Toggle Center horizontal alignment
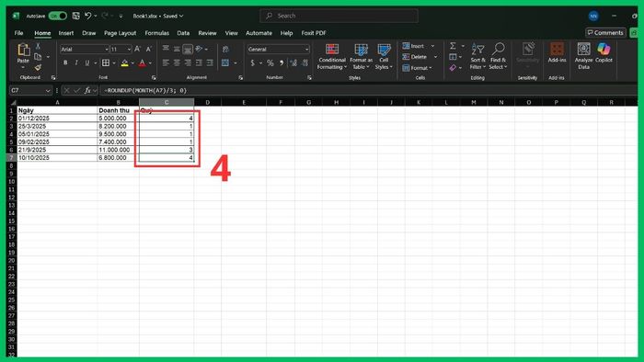The width and height of the screenshot is (644, 362). pos(177,62)
